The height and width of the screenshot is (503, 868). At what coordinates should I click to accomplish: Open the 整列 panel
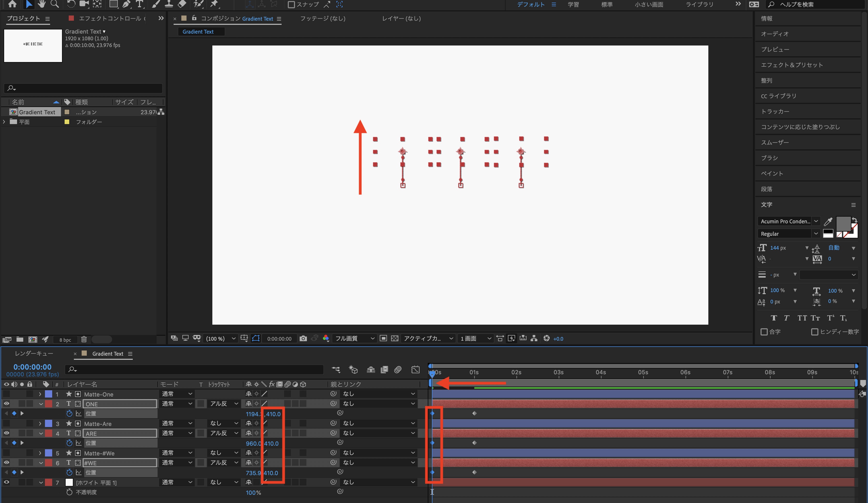[766, 80]
